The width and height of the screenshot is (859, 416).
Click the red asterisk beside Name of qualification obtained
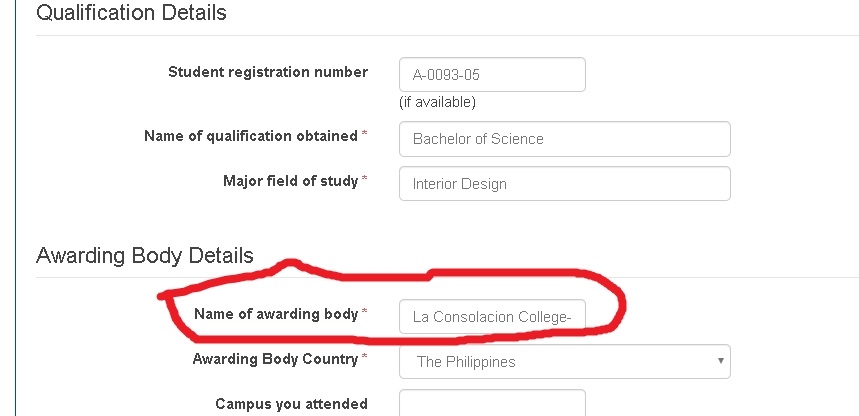pos(365,136)
